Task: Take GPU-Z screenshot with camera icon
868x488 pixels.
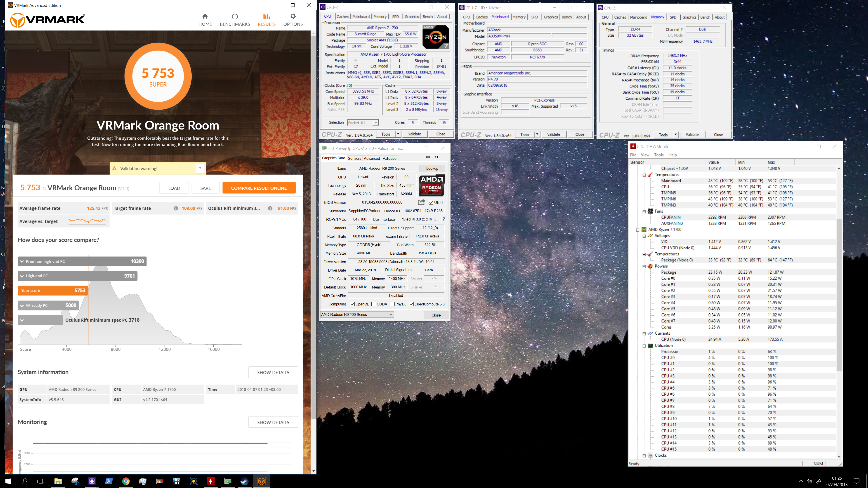Action: click(x=428, y=157)
